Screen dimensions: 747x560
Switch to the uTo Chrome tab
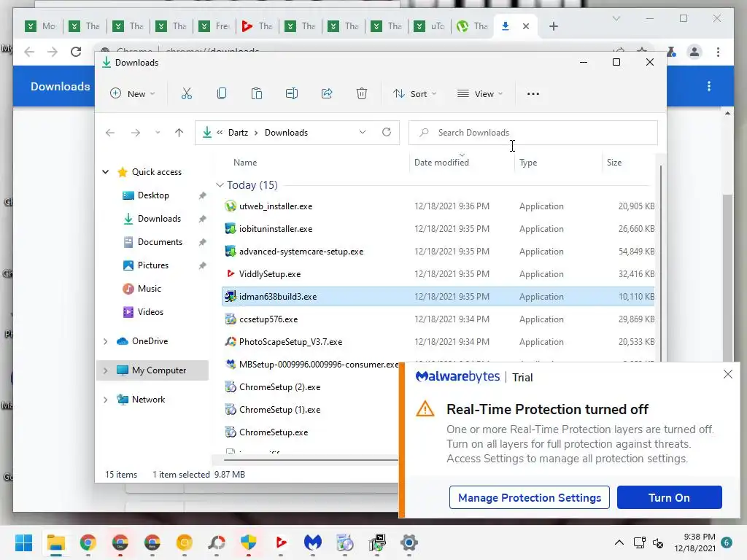(430, 26)
